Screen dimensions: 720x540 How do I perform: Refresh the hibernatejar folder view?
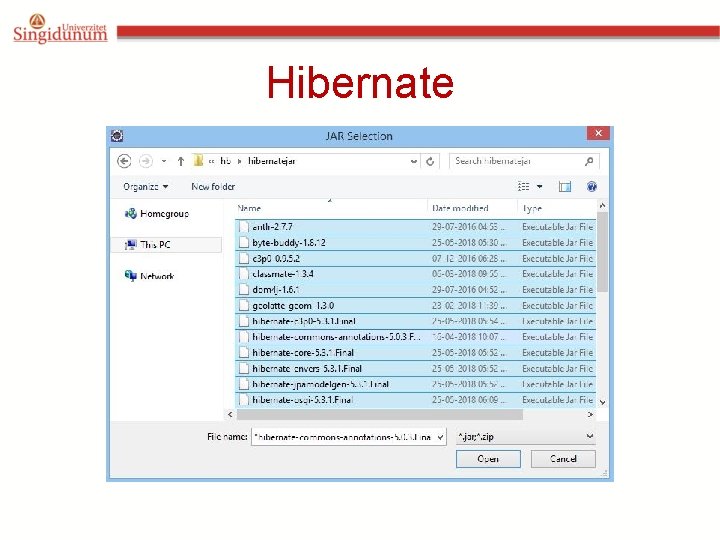pos(430,161)
